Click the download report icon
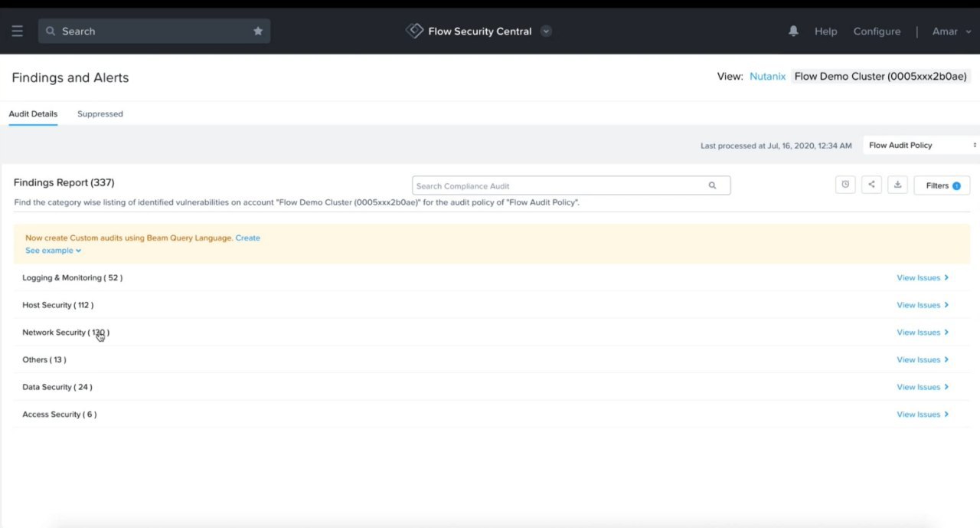The width and height of the screenshot is (980, 528). [x=897, y=185]
